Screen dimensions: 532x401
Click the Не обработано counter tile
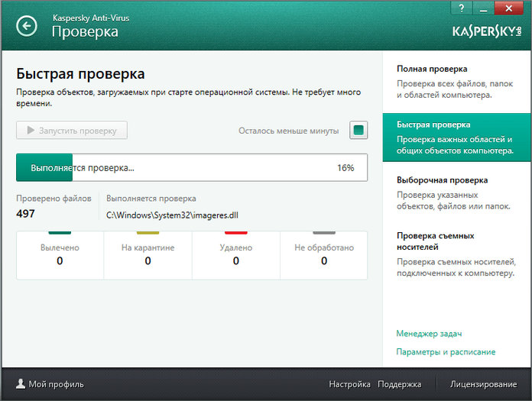pos(324,255)
